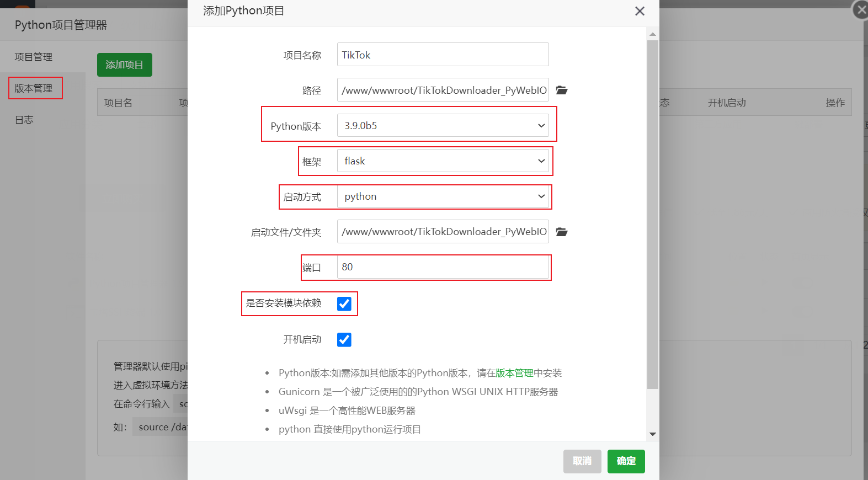Screen dimensions: 868x480
Task: Click the scrollbar up arrow in dialog
Action: [653, 34]
